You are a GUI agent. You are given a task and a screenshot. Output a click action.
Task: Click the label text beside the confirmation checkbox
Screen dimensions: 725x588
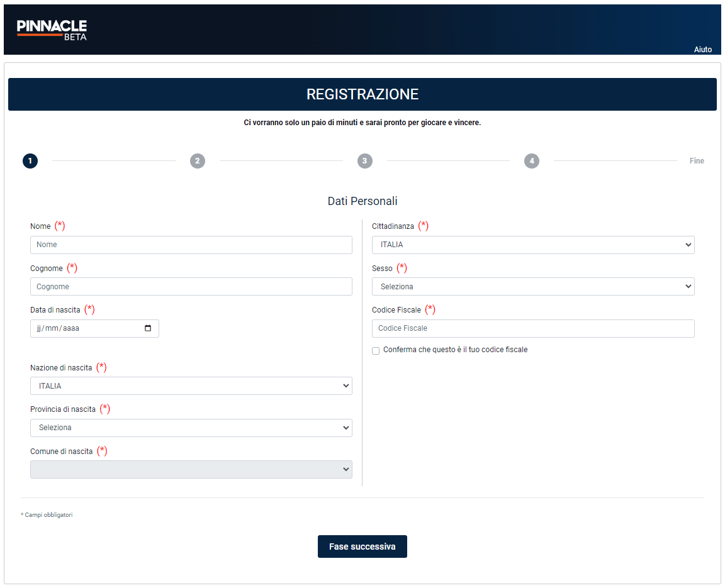click(x=455, y=350)
